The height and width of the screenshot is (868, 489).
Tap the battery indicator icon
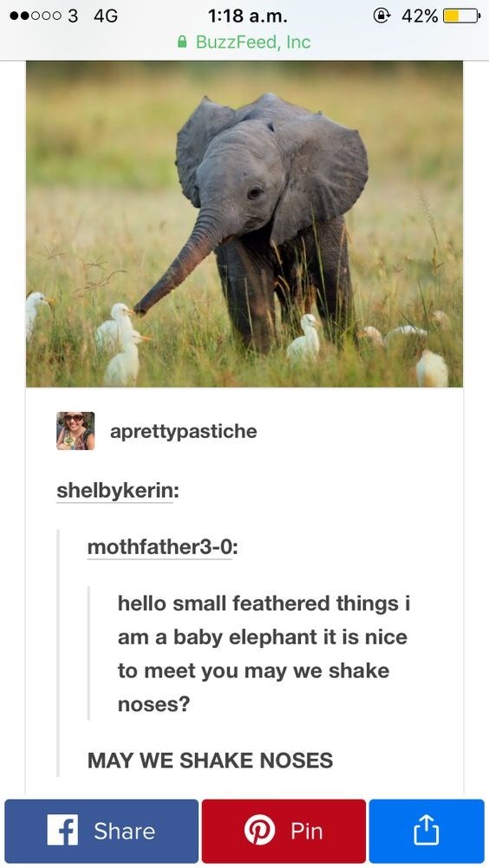point(460,16)
